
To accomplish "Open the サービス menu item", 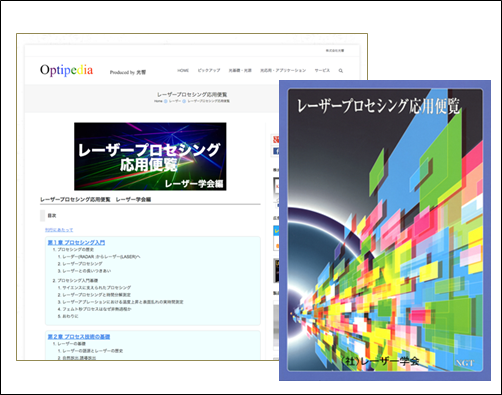I will pyautogui.click(x=322, y=71).
